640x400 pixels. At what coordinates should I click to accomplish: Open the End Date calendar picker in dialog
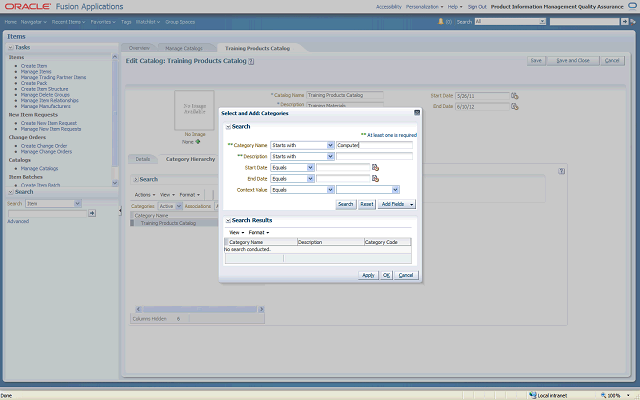(x=376, y=179)
